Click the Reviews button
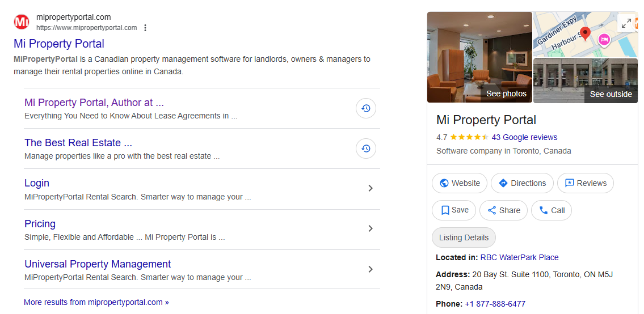The height and width of the screenshot is (314, 644). pyautogui.click(x=585, y=183)
